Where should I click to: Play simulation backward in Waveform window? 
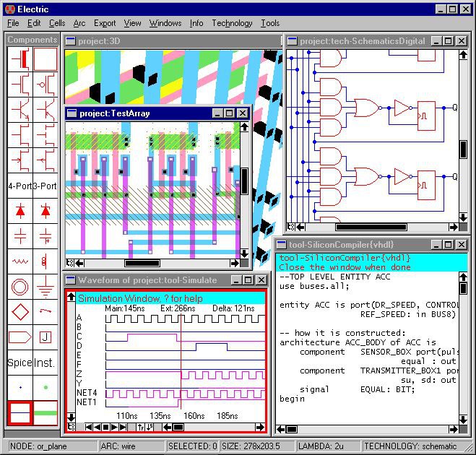pos(98,427)
